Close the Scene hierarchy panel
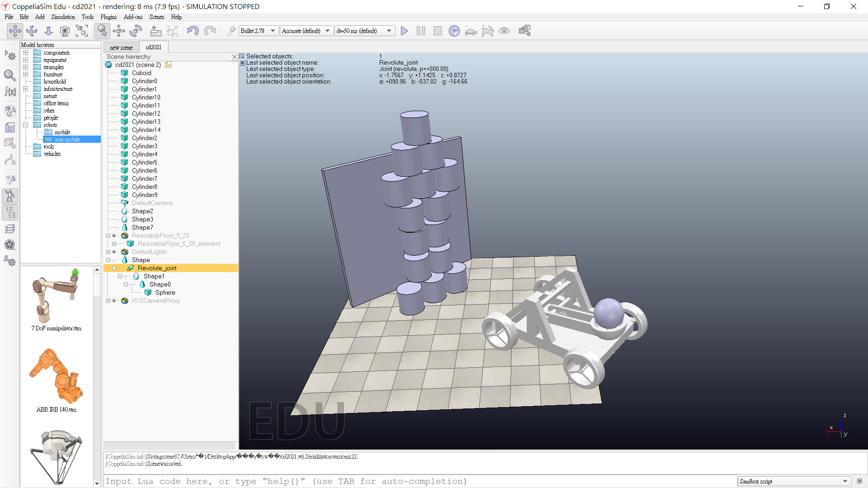The width and height of the screenshot is (868, 488). point(234,57)
